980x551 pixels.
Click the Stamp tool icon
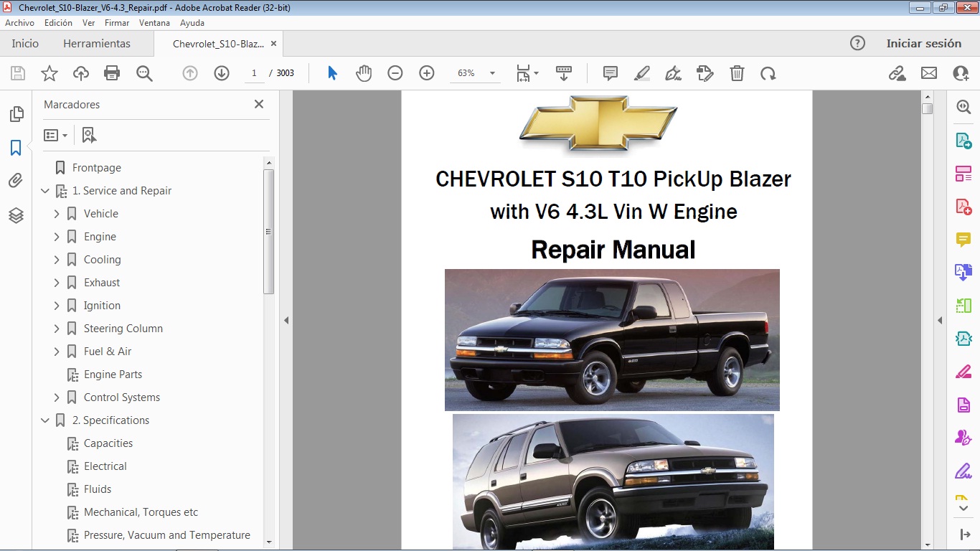tap(705, 72)
